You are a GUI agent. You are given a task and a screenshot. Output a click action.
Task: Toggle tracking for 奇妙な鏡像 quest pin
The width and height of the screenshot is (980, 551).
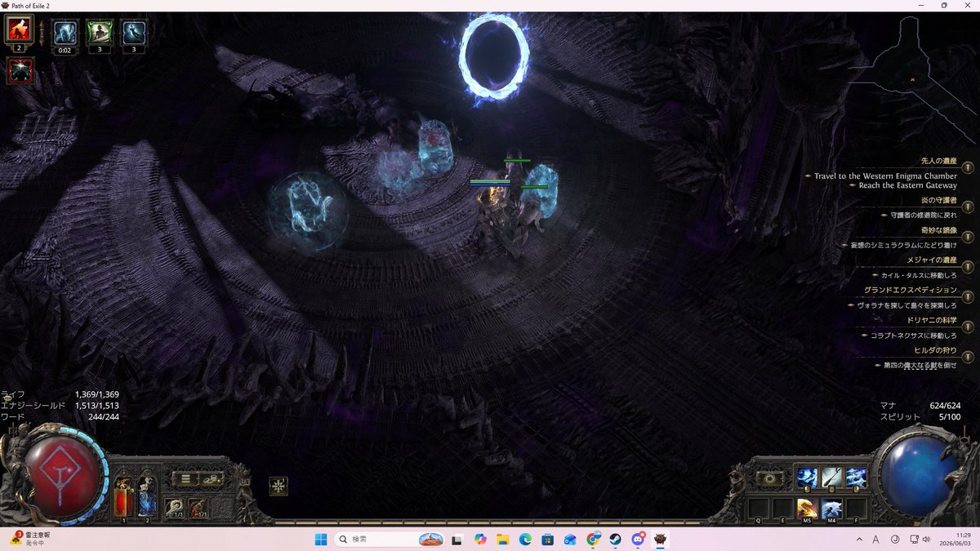tap(968, 236)
